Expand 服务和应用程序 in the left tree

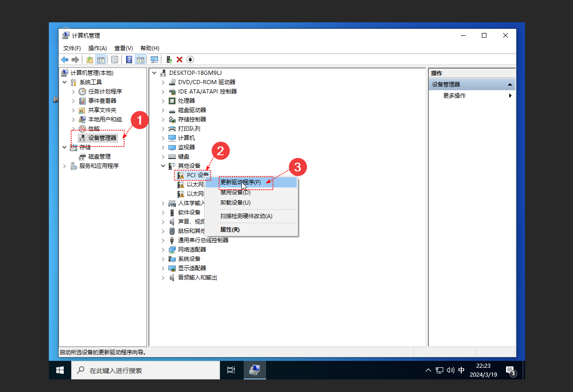[64, 166]
